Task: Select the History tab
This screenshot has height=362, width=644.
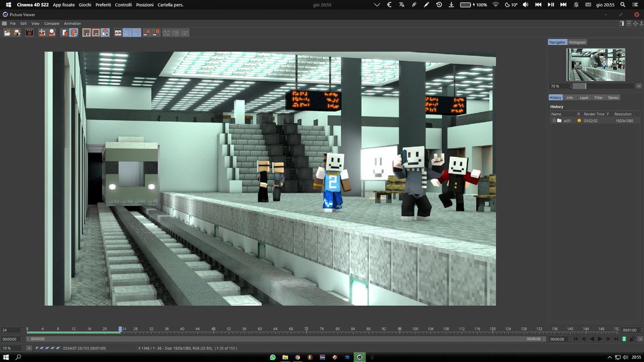Action: pyautogui.click(x=555, y=98)
